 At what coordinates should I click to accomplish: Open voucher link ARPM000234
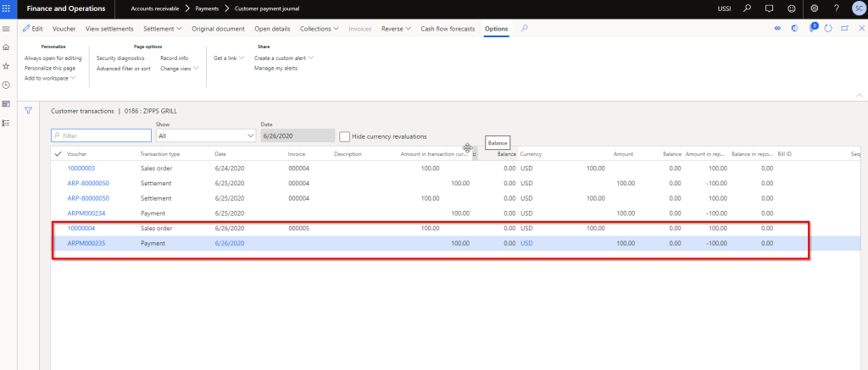pos(86,213)
